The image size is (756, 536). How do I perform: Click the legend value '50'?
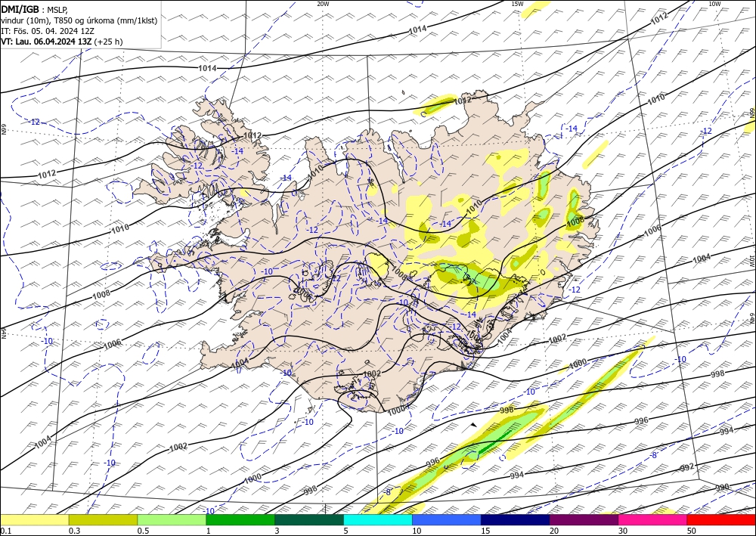pos(692,531)
